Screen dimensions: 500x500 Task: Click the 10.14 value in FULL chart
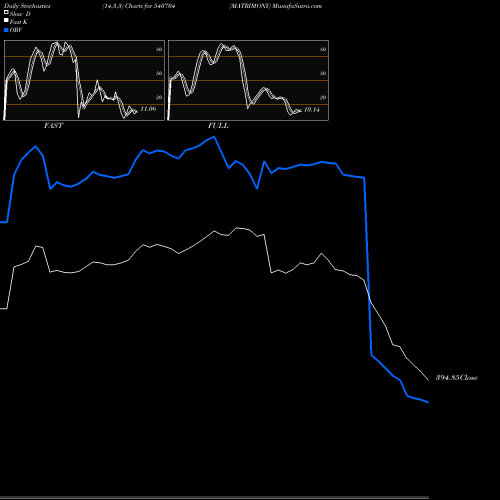pos(312,110)
